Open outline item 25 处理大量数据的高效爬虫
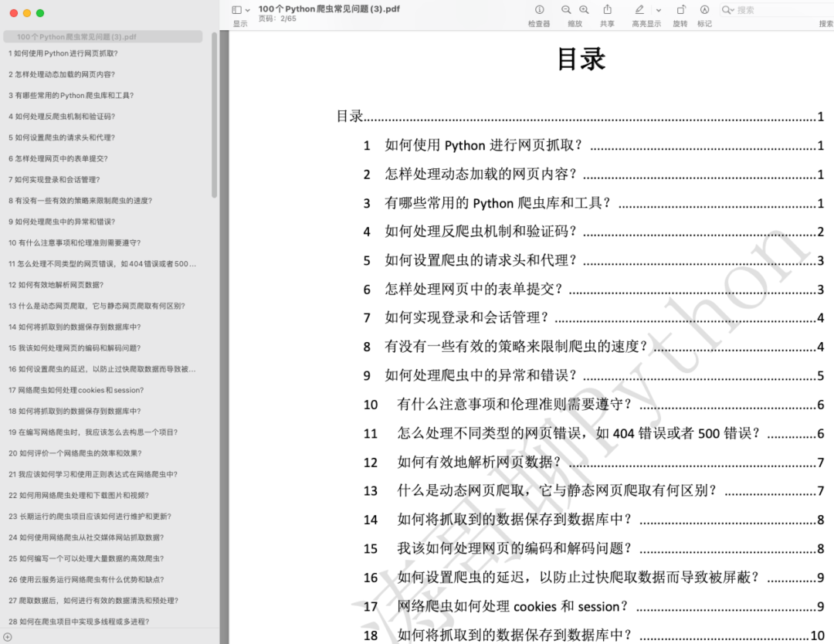 [x=86, y=558]
